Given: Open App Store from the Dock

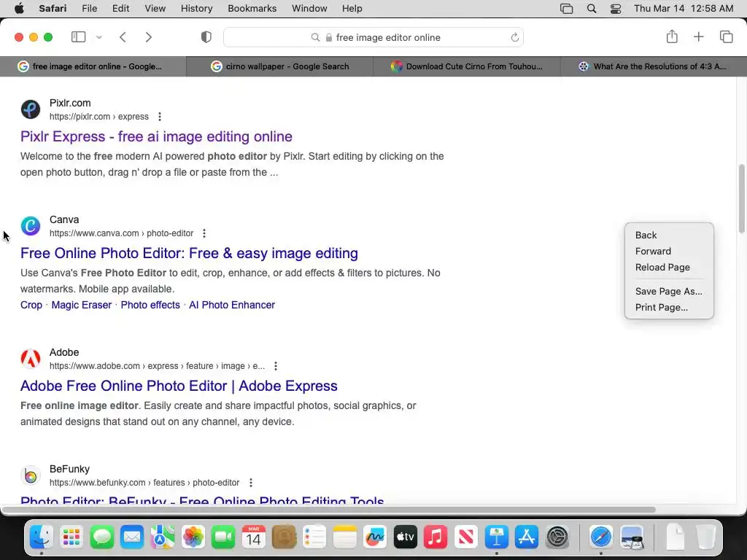Looking at the screenshot, I should click(527, 537).
